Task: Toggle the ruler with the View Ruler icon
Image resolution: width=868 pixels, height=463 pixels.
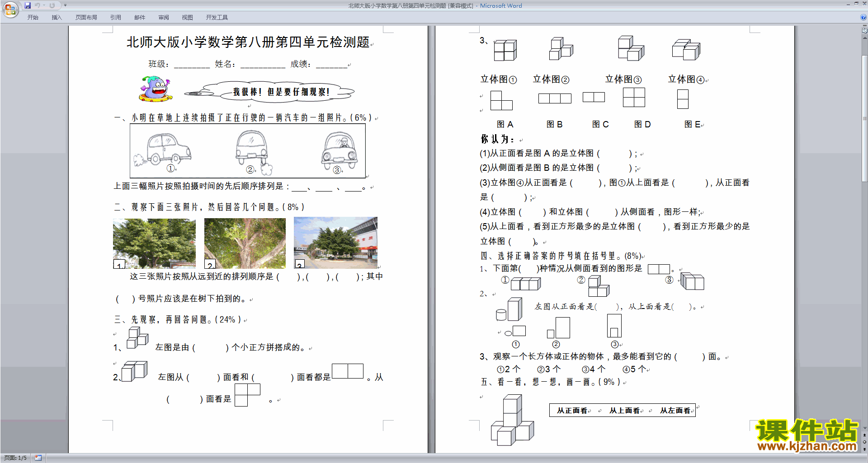Action: click(x=865, y=31)
